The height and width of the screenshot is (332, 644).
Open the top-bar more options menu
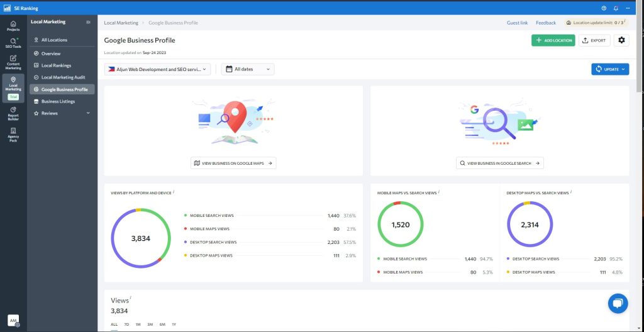pos(628,8)
